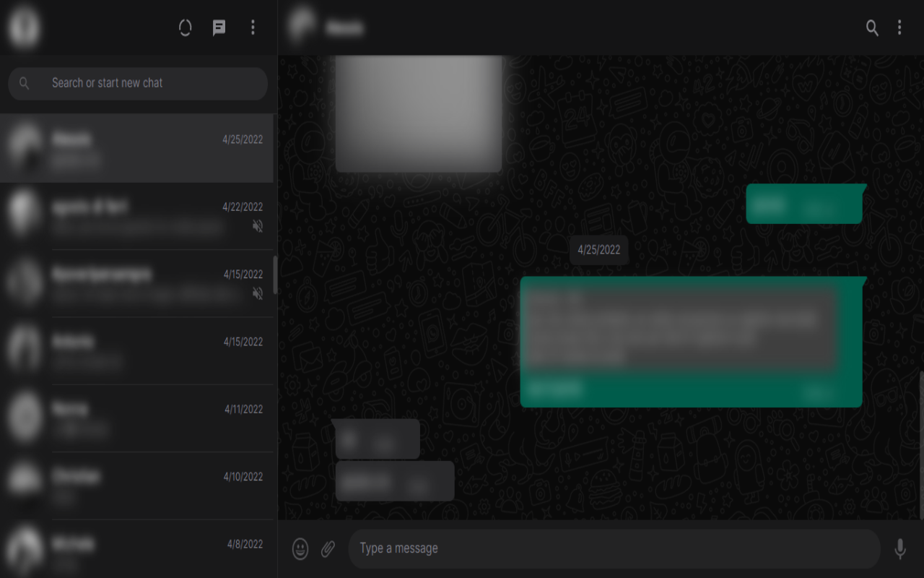Click the attachment paperclip icon
This screenshot has height=578, width=924.
pyautogui.click(x=328, y=548)
